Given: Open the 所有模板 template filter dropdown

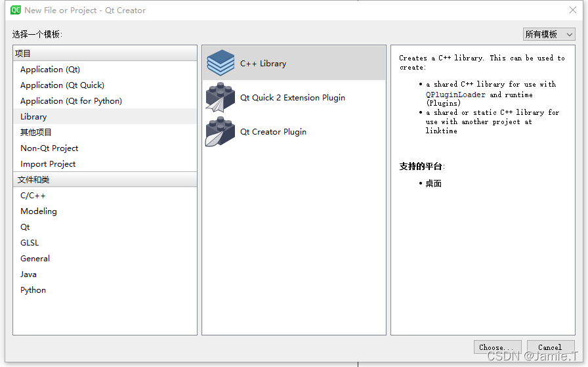Looking at the screenshot, I should click(x=549, y=34).
